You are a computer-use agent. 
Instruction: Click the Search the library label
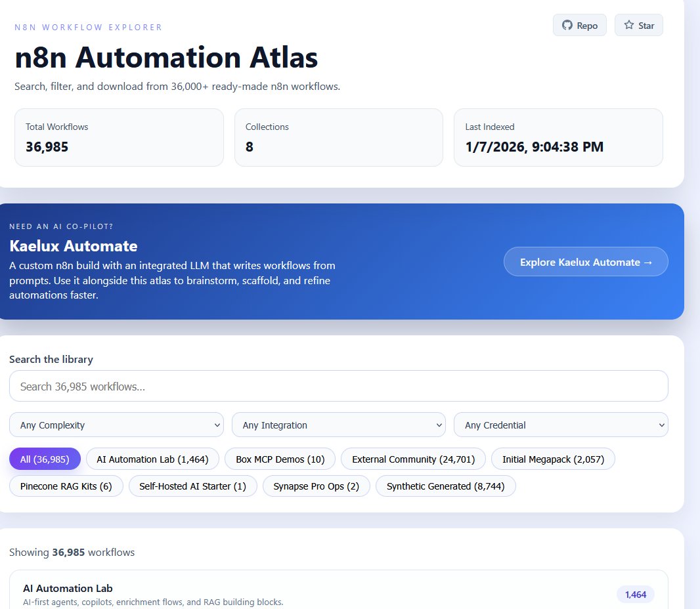click(x=51, y=360)
